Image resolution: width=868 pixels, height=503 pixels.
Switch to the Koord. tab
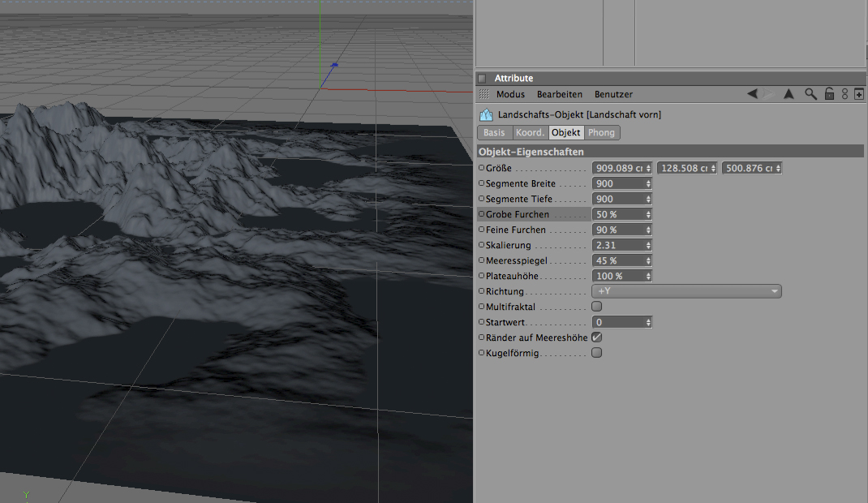click(530, 132)
